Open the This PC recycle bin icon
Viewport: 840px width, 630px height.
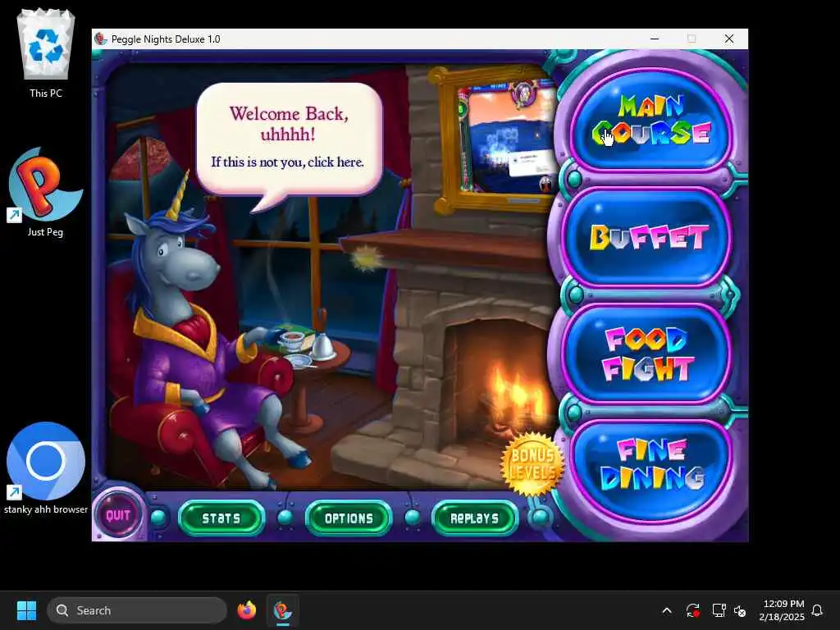[x=46, y=53]
